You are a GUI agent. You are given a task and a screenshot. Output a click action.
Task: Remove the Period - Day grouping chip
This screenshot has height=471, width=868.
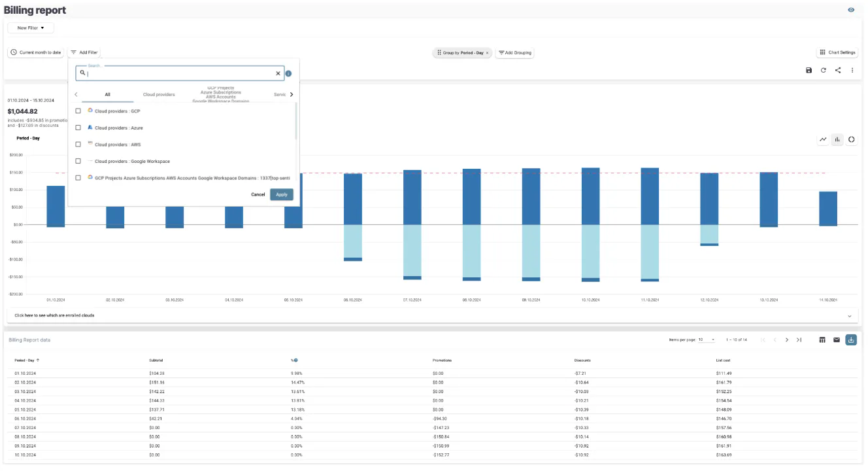pos(487,52)
